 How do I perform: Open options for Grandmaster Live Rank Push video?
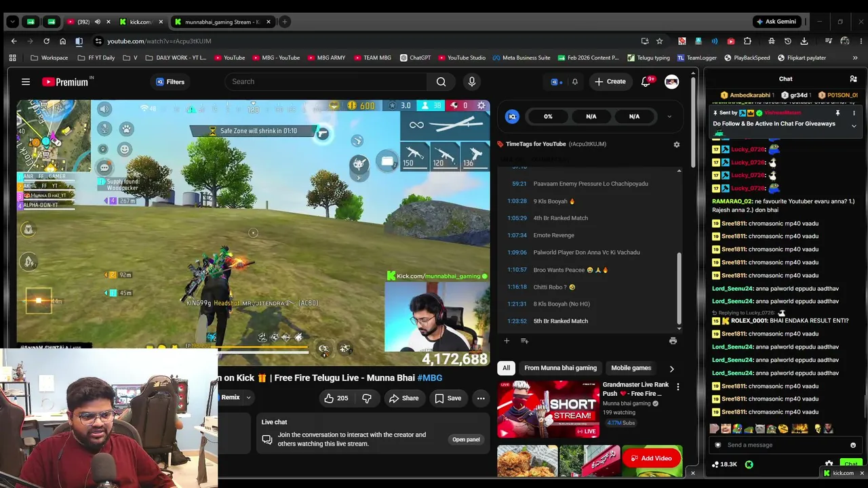pos(677,386)
